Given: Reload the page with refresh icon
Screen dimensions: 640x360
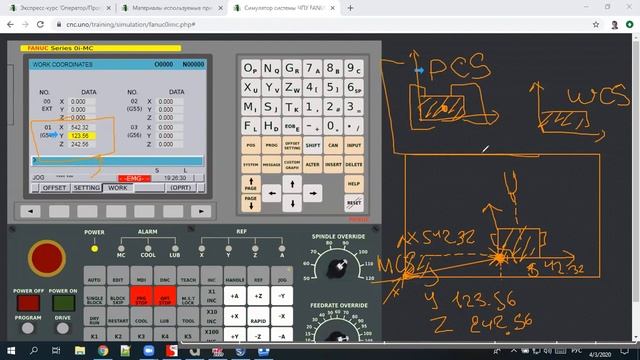Looking at the screenshot, I should click(40, 24).
